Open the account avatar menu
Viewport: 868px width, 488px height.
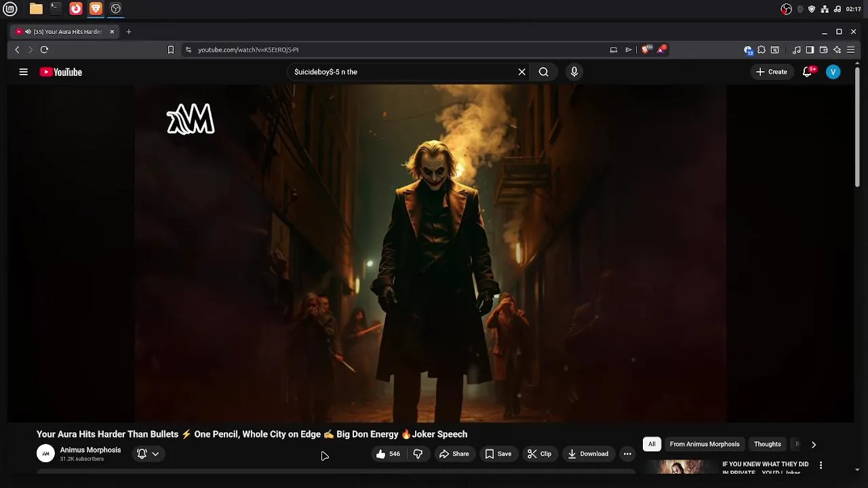pyautogui.click(x=833, y=72)
